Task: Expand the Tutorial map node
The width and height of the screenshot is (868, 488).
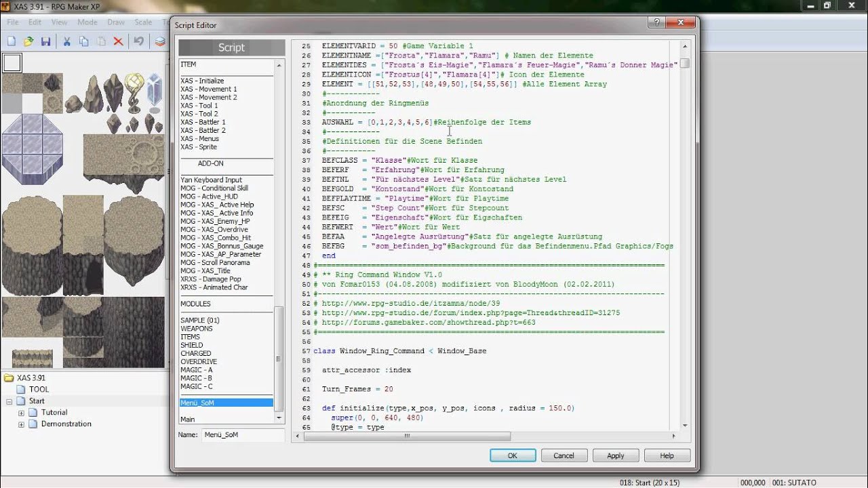Action: [21, 413]
